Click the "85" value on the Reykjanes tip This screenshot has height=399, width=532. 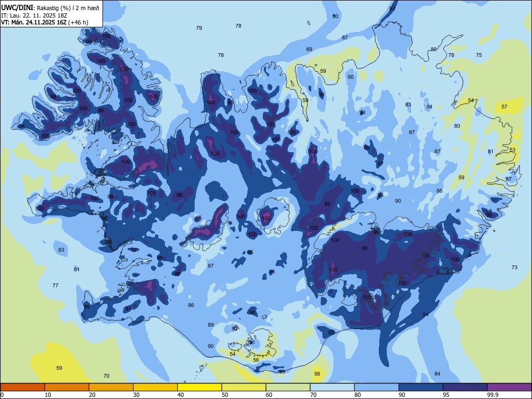[87, 307]
